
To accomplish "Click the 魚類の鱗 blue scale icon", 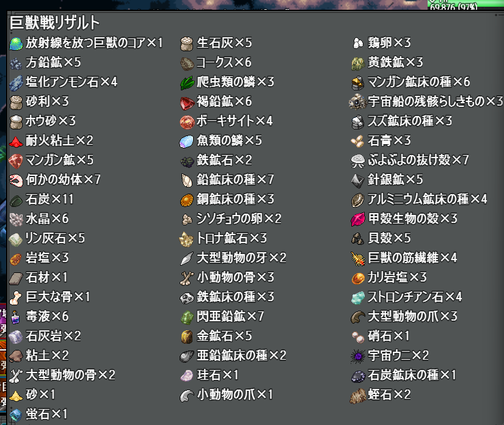I will coord(187,141).
